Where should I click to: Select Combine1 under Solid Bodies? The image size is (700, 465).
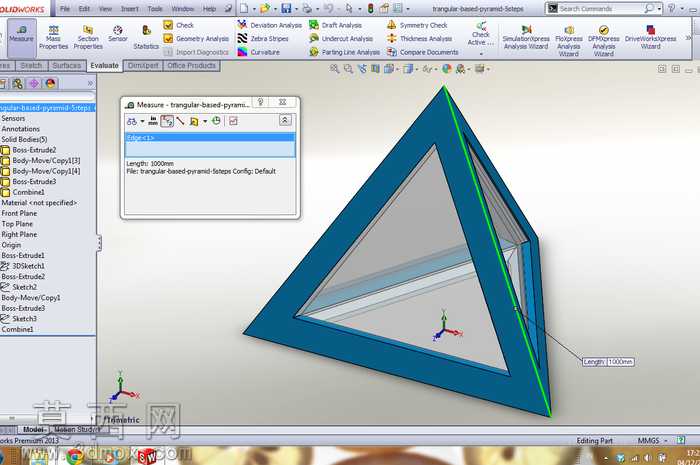tap(29, 192)
